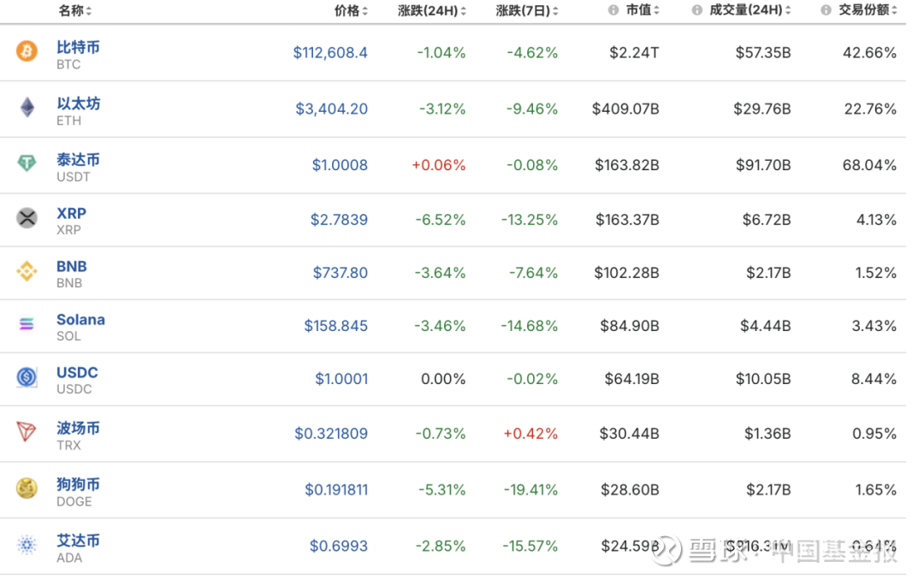Click Ethereum price $3,404.20
924x579 pixels.
point(331,109)
